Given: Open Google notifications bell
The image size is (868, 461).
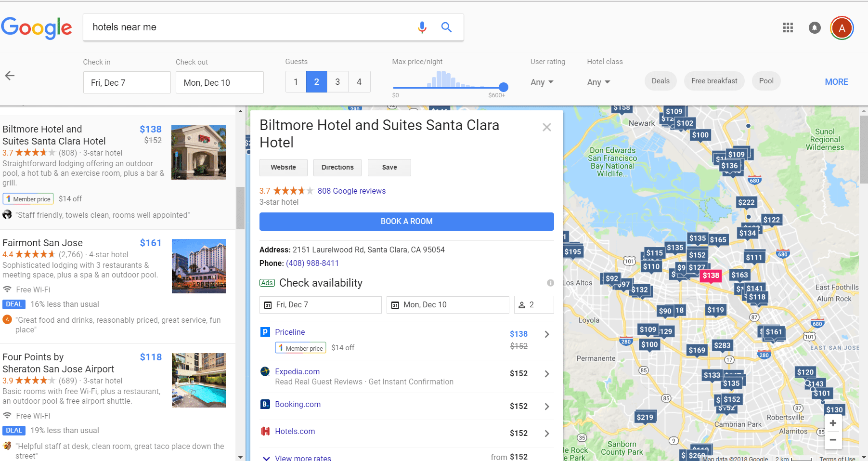Looking at the screenshot, I should click(x=815, y=27).
